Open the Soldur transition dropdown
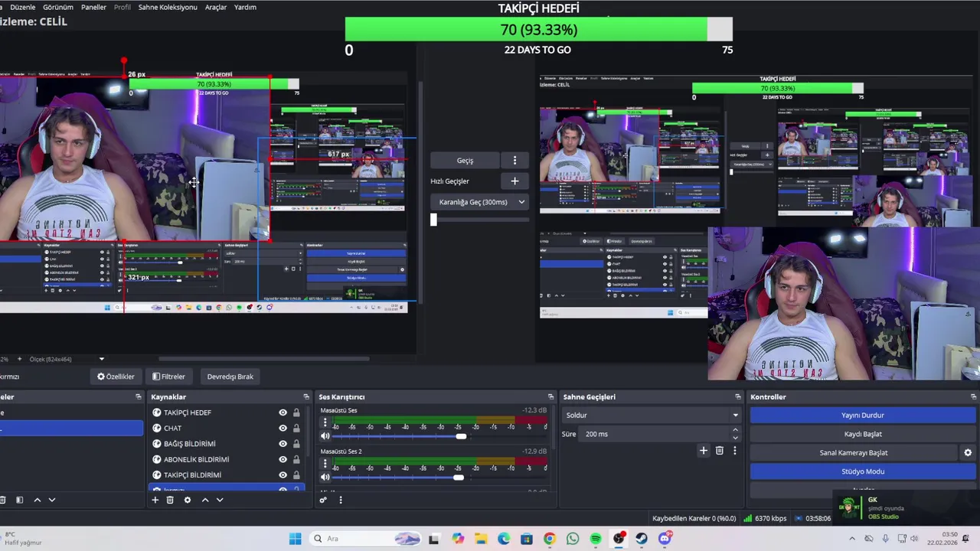 pos(652,416)
